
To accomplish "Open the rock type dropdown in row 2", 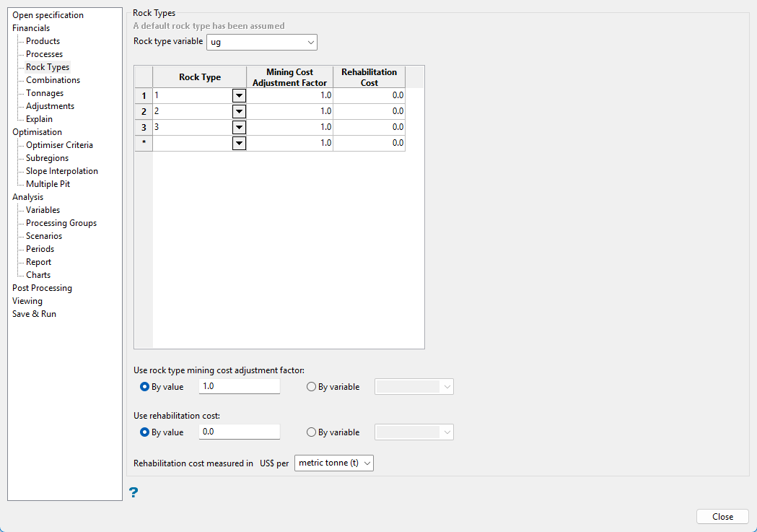I will click(x=240, y=111).
